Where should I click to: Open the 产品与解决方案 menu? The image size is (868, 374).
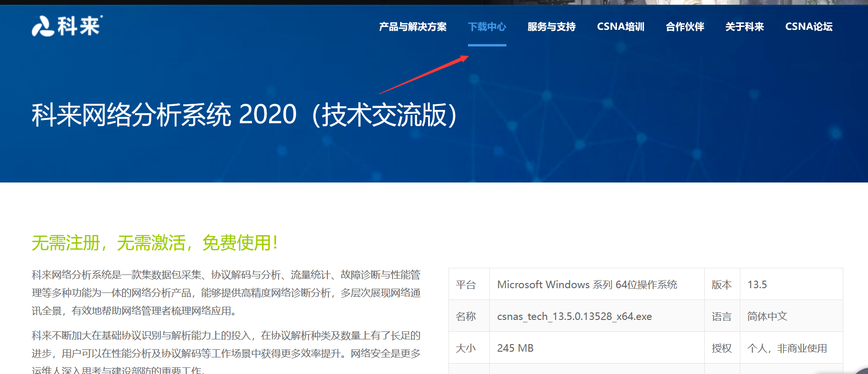pyautogui.click(x=412, y=27)
